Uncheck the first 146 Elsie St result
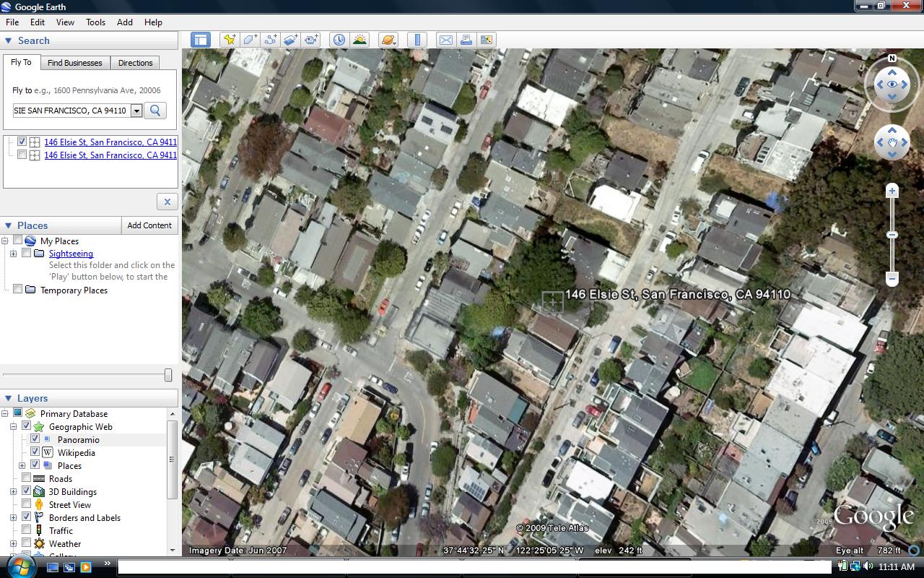 point(22,142)
